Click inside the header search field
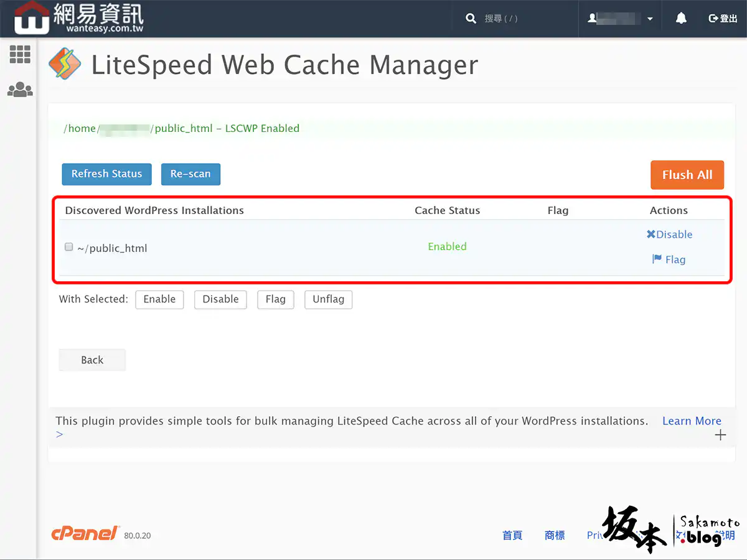The width and height of the screenshot is (747, 560). [523, 19]
